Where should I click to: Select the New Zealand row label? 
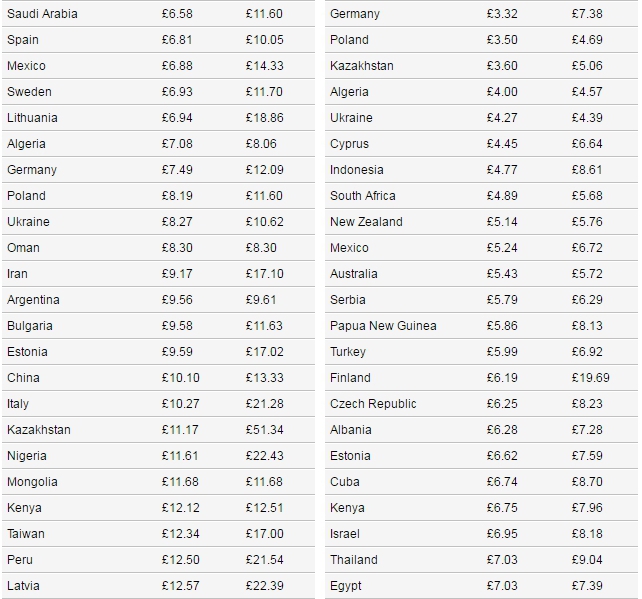click(x=366, y=222)
